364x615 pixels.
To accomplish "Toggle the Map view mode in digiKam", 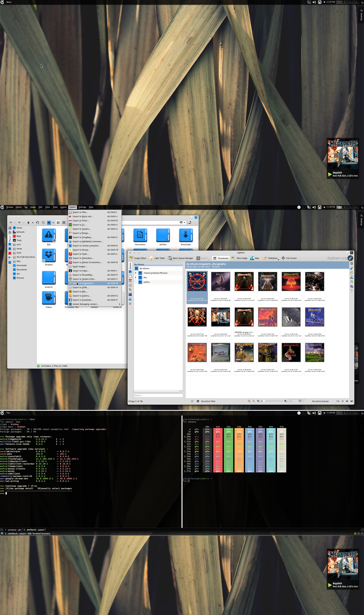I will pos(254,258).
